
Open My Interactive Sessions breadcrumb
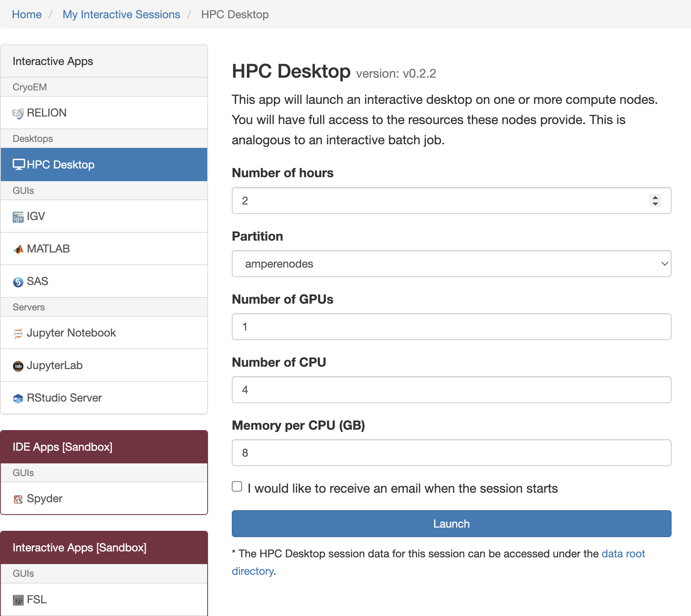[x=121, y=14]
